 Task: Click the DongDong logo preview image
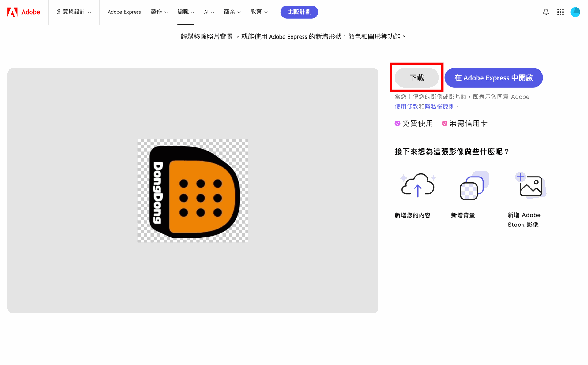click(x=193, y=191)
